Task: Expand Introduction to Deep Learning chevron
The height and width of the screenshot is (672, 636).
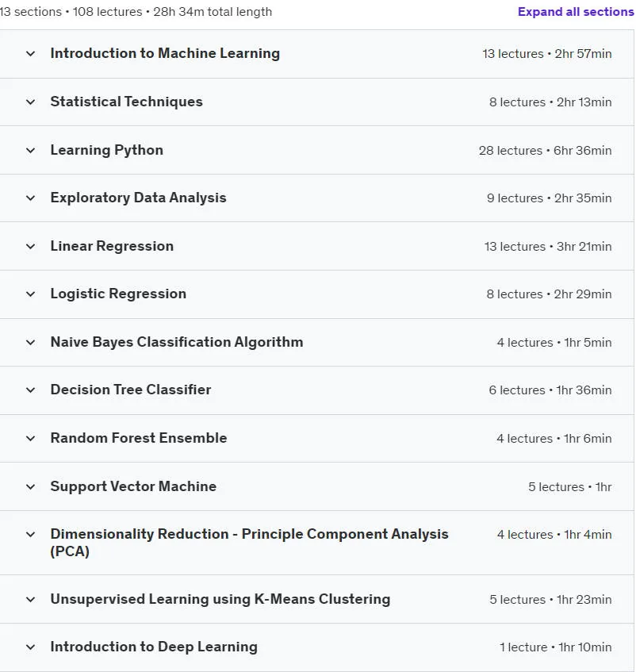Action: click(x=30, y=647)
